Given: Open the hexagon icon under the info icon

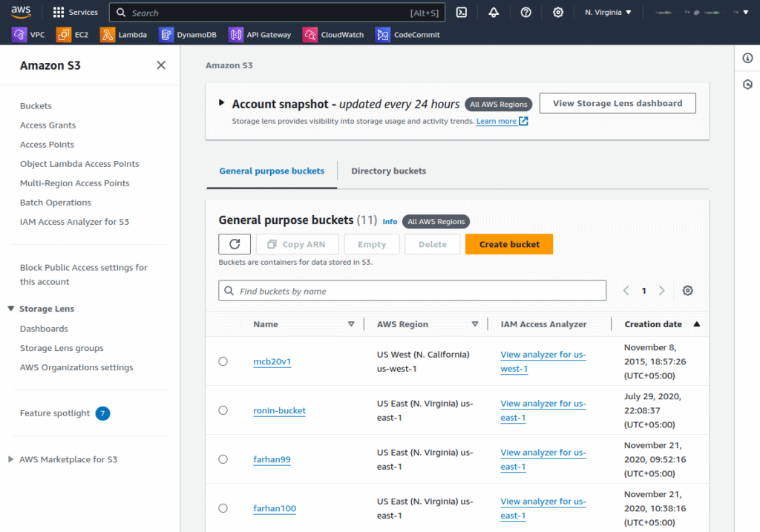Looking at the screenshot, I should click(x=747, y=85).
